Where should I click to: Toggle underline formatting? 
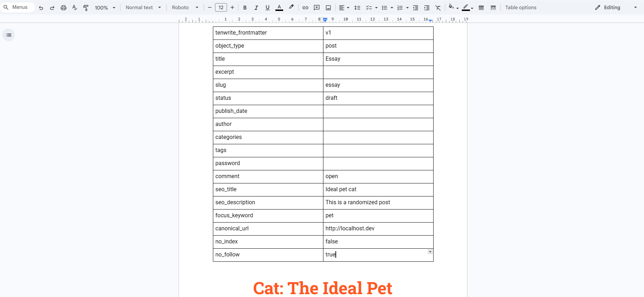(x=268, y=7)
